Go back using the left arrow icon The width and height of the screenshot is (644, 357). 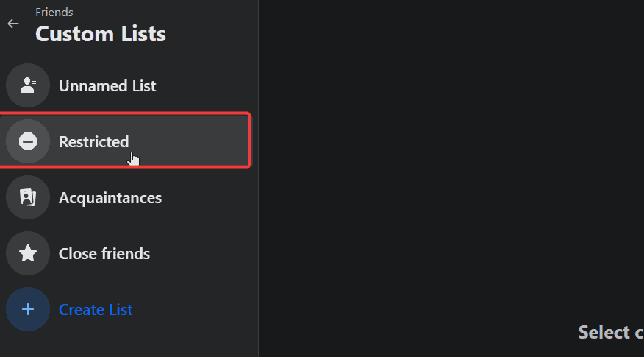pyautogui.click(x=13, y=24)
